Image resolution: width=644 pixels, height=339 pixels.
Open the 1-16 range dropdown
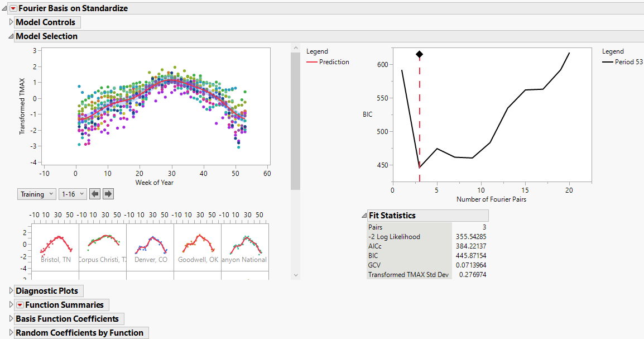(x=73, y=194)
